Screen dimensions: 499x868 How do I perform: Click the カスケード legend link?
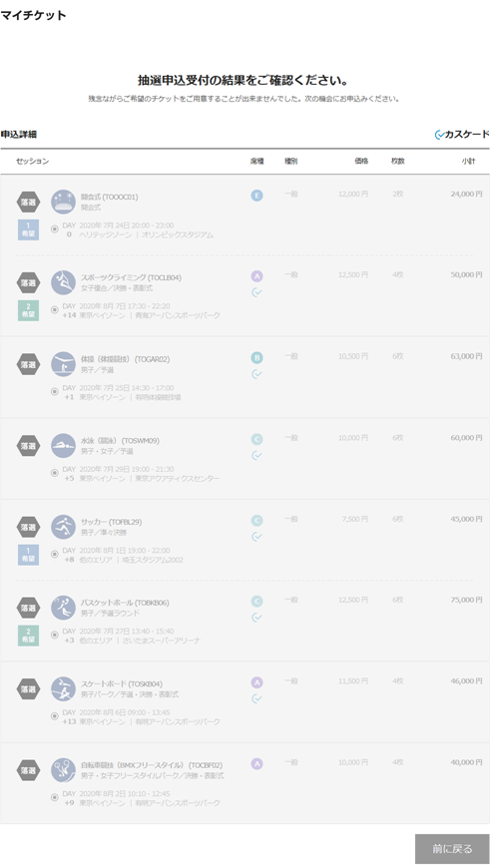click(462, 134)
